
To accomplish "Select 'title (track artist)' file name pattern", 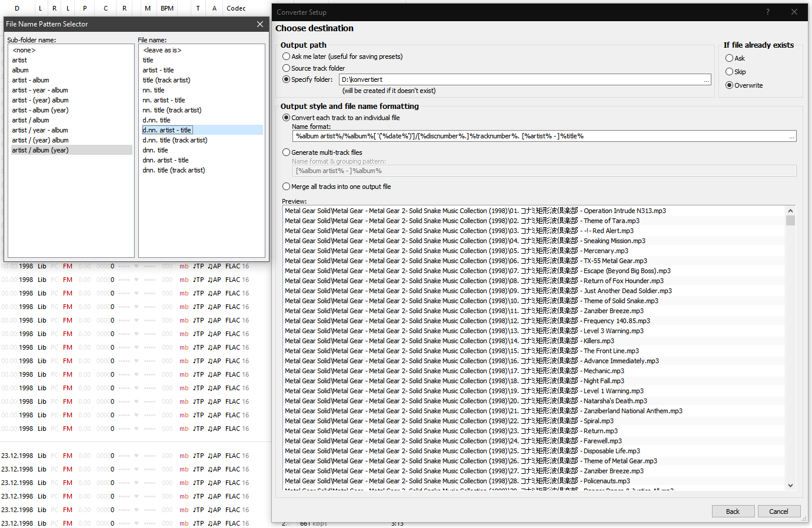I will [x=202, y=80].
